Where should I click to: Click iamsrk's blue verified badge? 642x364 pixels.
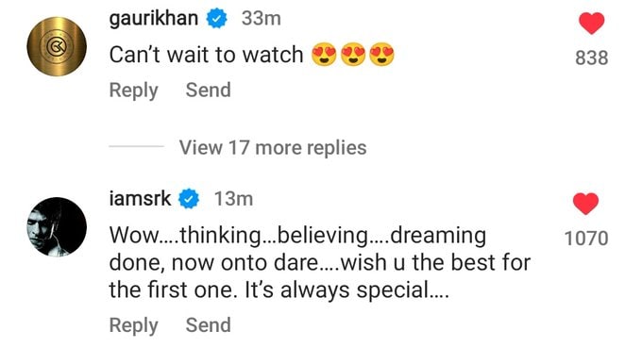pyautogui.click(x=189, y=199)
